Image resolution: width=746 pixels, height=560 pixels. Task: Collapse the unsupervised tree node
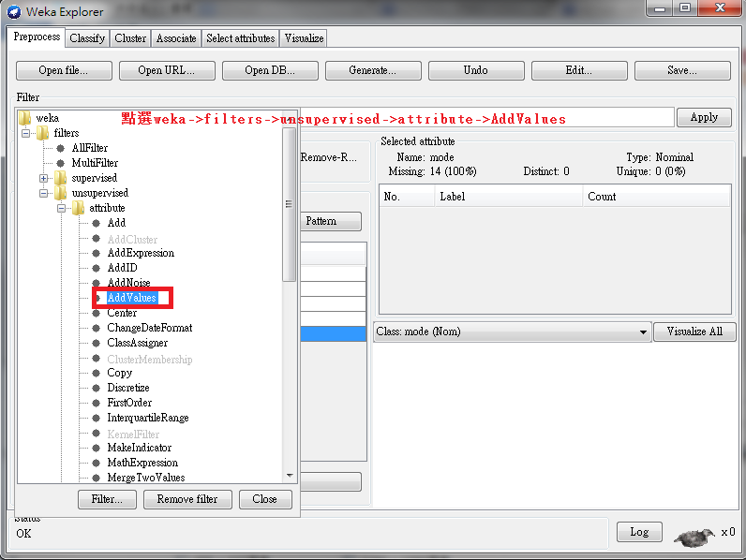coord(43,194)
